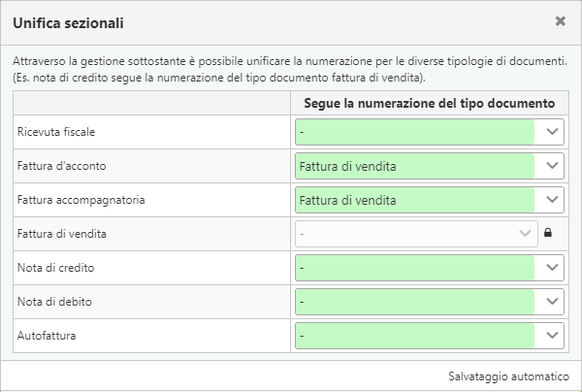Click the Autofattura row label
The image size is (582, 392).
coord(47,336)
